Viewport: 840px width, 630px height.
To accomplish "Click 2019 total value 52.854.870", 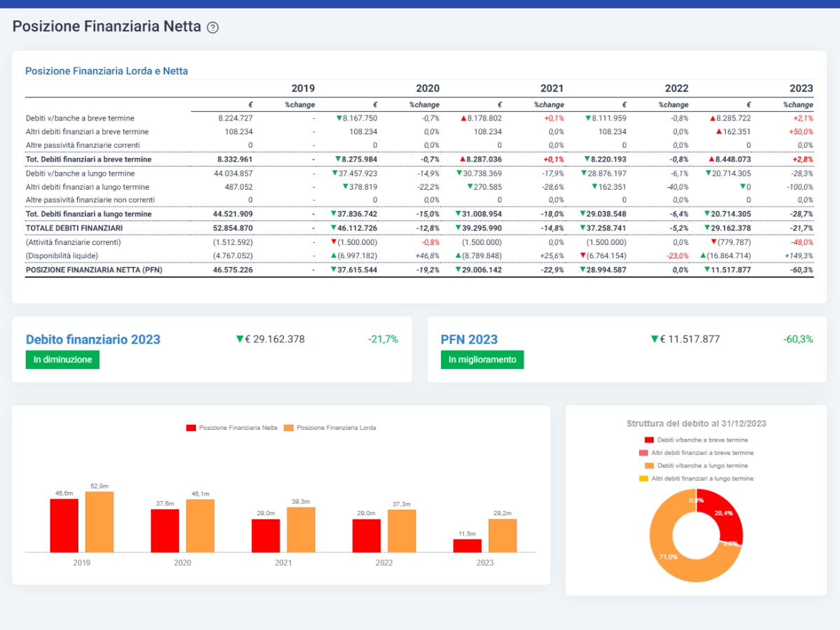I will tap(232, 228).
